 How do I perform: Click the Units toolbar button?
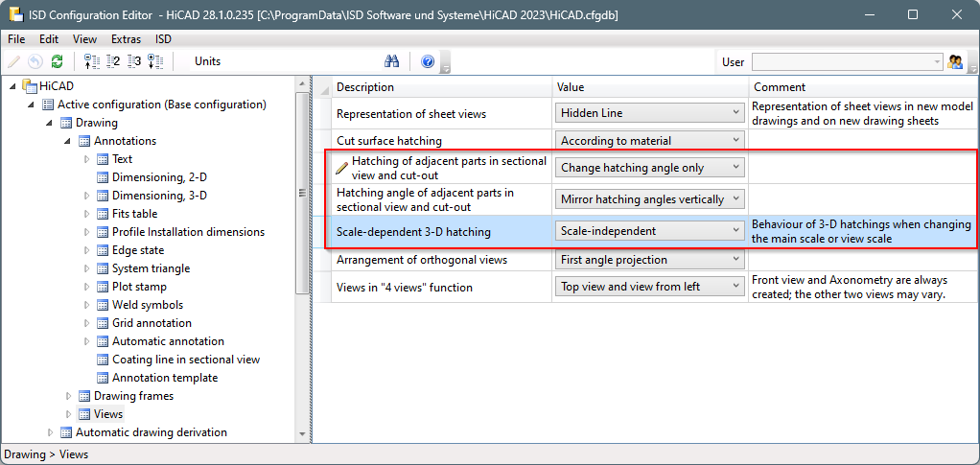pos(207,61)
